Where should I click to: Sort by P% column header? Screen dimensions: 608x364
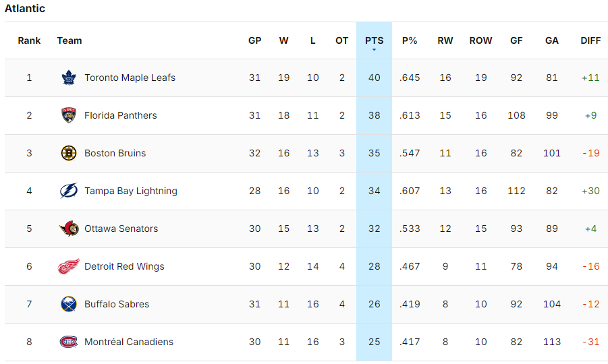[x=410, y=40]
